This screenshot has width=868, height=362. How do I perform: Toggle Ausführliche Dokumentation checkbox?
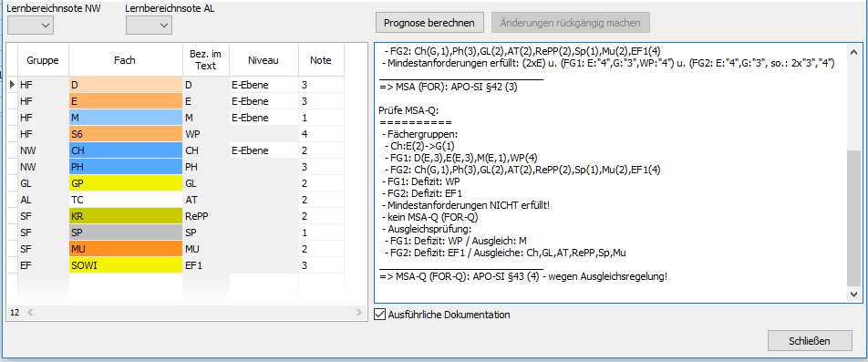(x=379, y=315)
